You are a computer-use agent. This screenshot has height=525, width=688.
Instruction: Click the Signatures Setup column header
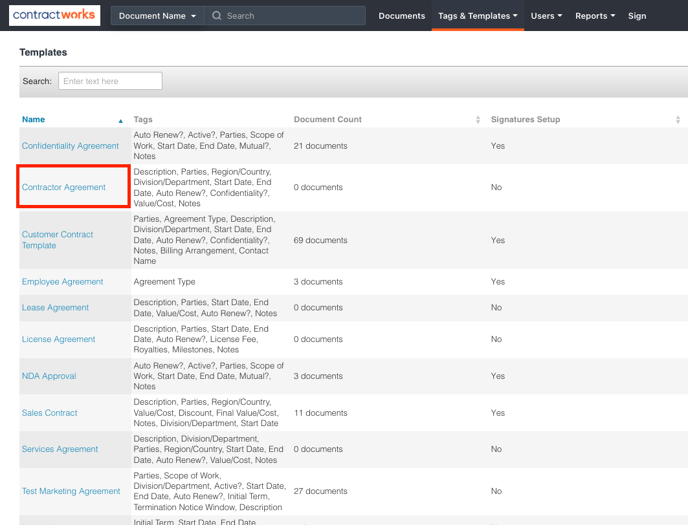click(525, 119)
